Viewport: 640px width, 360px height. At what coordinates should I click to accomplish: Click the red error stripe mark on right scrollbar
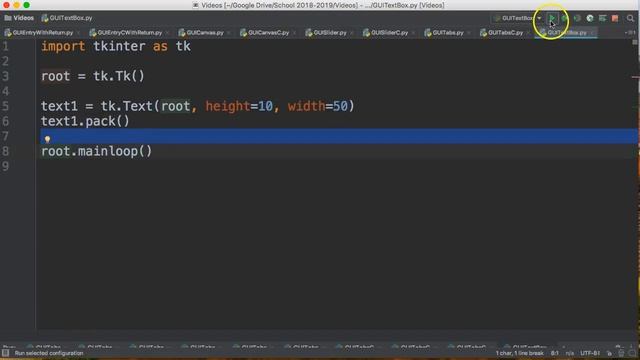pos(636,77)
